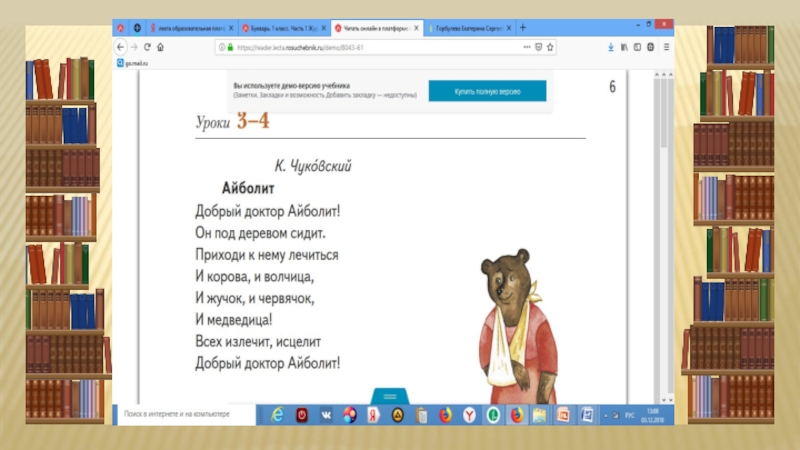Click 'Купить полную версию' button
The image size is (800, 450).
click(487, 91)
